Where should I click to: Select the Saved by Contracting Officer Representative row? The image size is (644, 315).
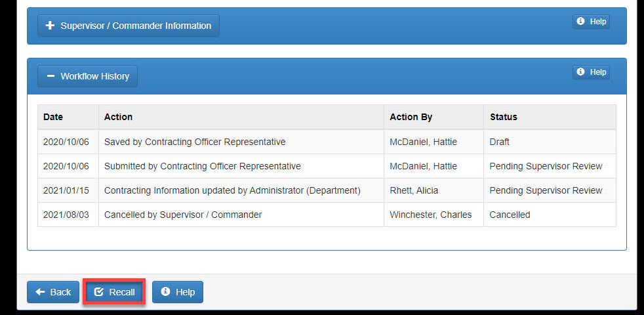[x=195, y=142]
